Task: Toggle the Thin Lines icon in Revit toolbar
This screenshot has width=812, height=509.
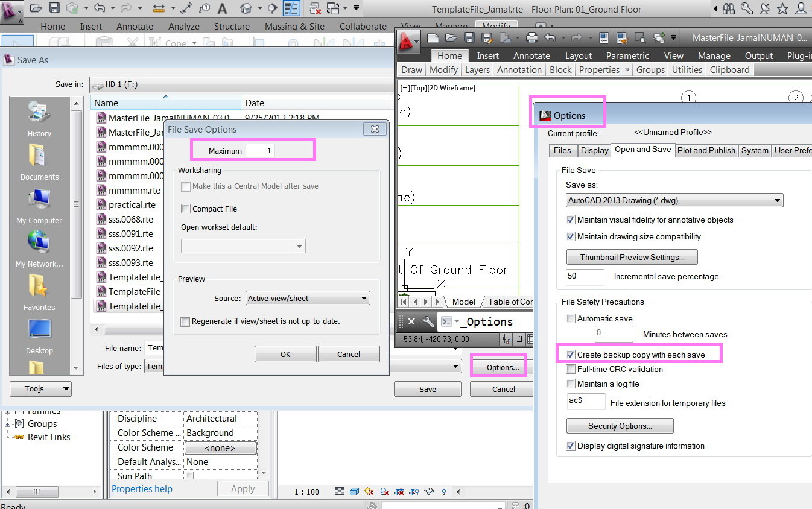Action: point(291,8)
